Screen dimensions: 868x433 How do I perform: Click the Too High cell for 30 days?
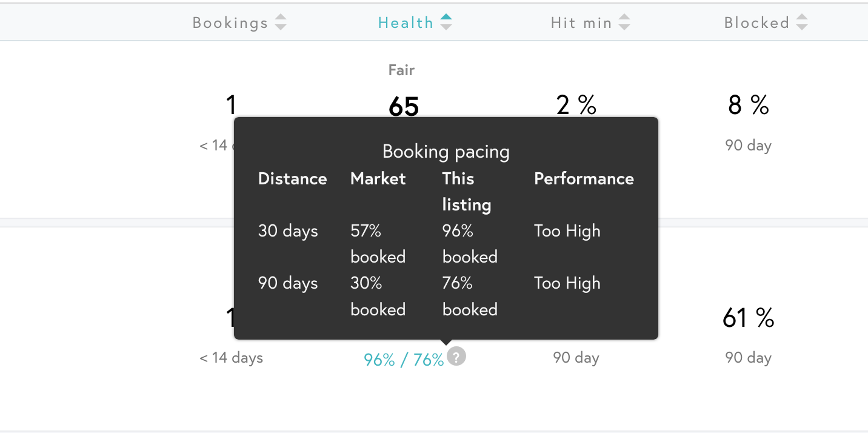[x=567, y=231]
